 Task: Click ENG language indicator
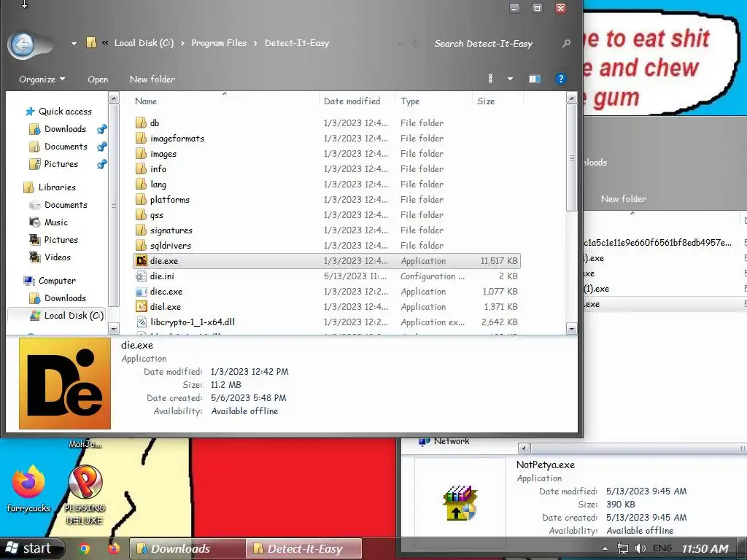click(662, 548)
